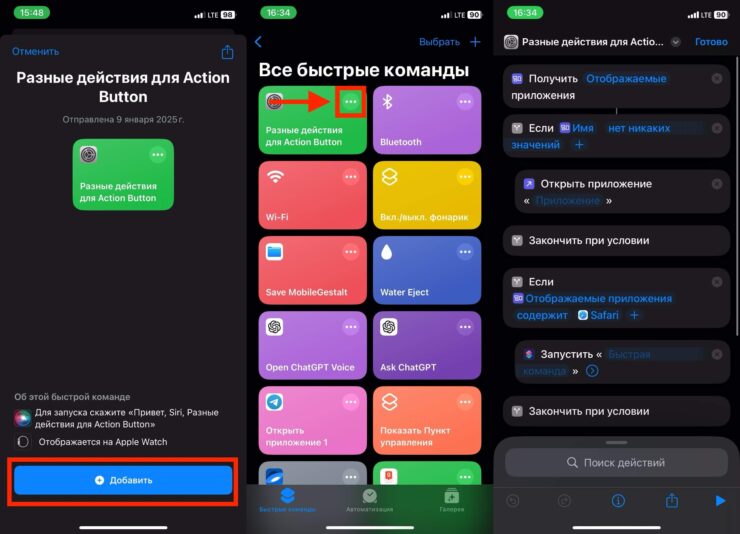The height and width of the screenshot is (534, 740).
Task: Tap Выбрать in the shortcuts list header
Action: coord(439,42)
